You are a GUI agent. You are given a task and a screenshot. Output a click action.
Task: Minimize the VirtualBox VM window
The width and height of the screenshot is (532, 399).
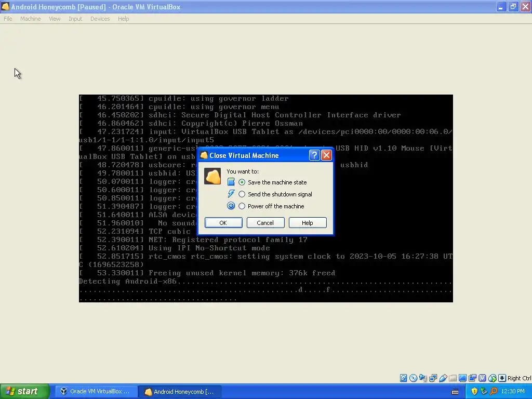coord(501,7)
